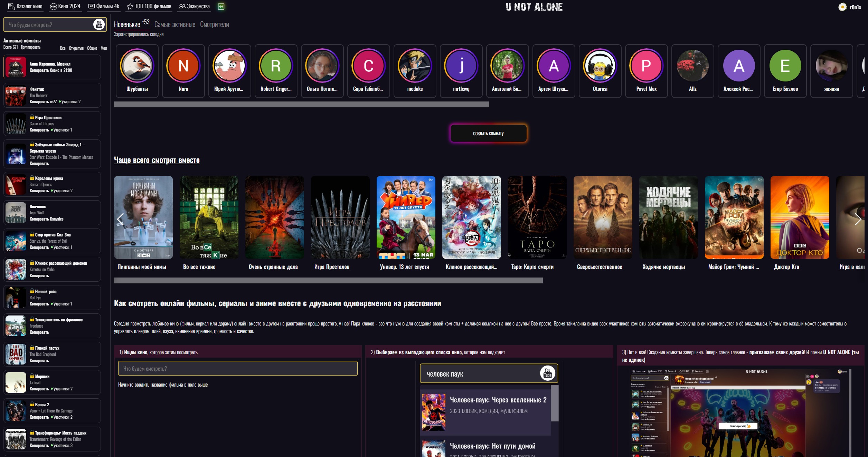Click scrollbar under new users list
868x457 pixels.
[301, 105]
